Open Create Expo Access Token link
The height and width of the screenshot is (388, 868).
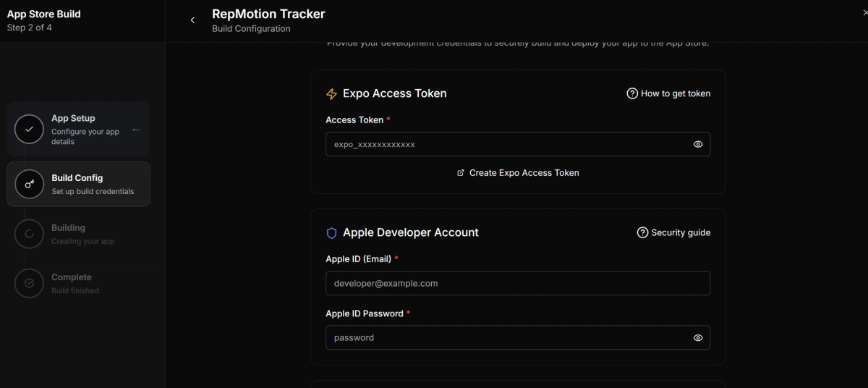click(518, 173)
